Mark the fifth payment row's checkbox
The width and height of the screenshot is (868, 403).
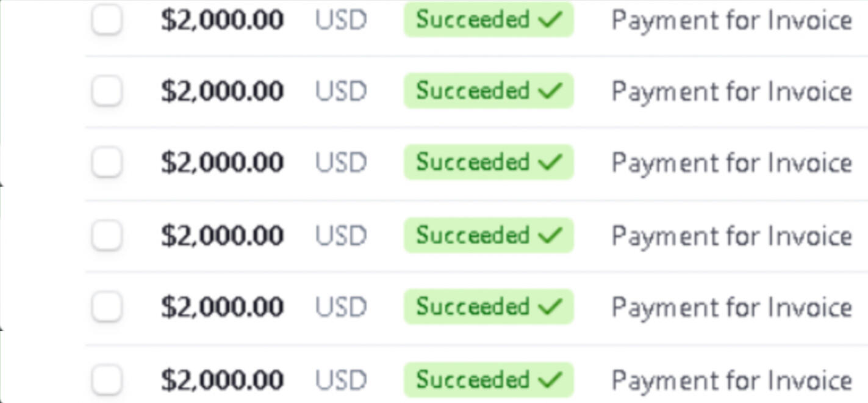[x=107, y=307]
